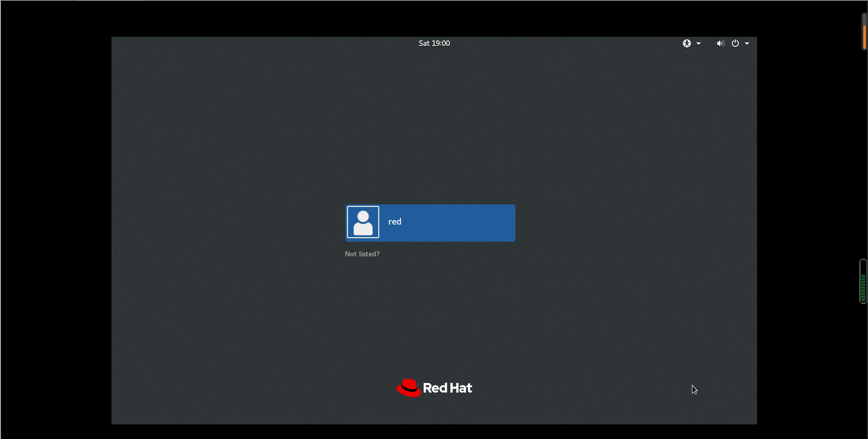Viewport: 868px width, 439px height.
Task: Open the Sat 19:00 clock
Action: click(x=434, y=43)
